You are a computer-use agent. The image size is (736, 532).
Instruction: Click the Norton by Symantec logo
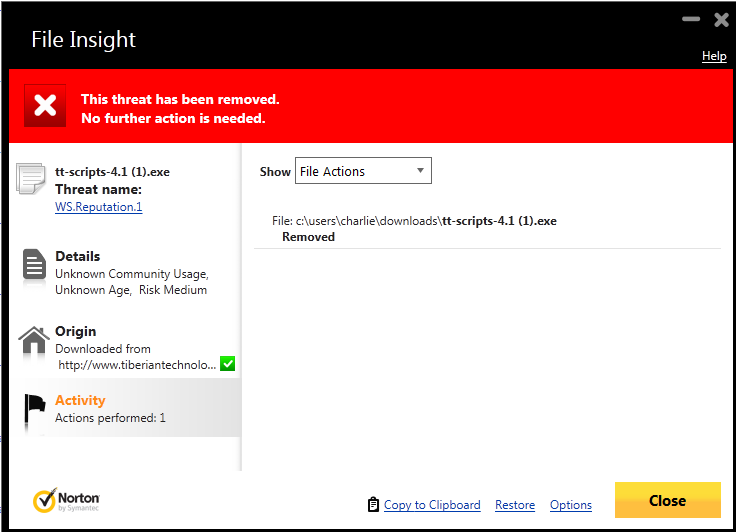click(x=66, y=500)
